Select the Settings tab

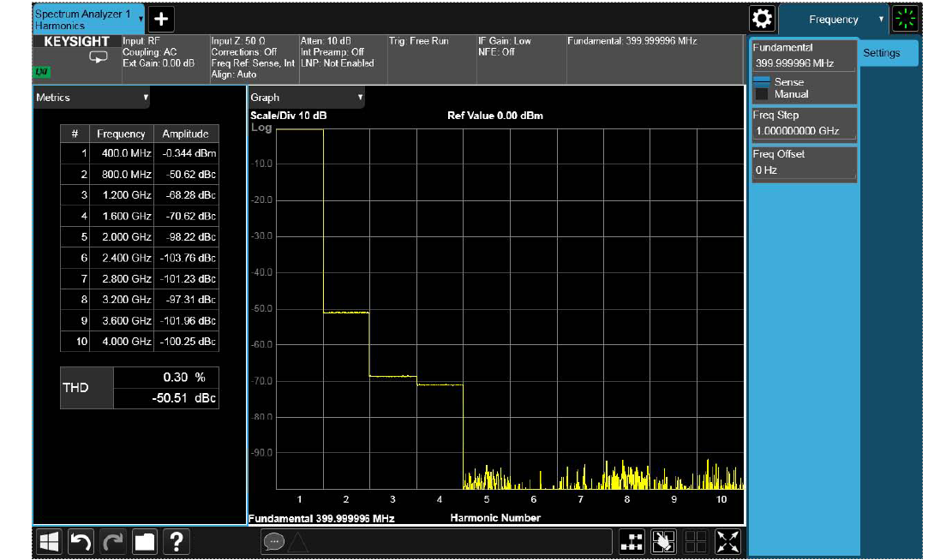pyautogui.click(x=882, y=53)
